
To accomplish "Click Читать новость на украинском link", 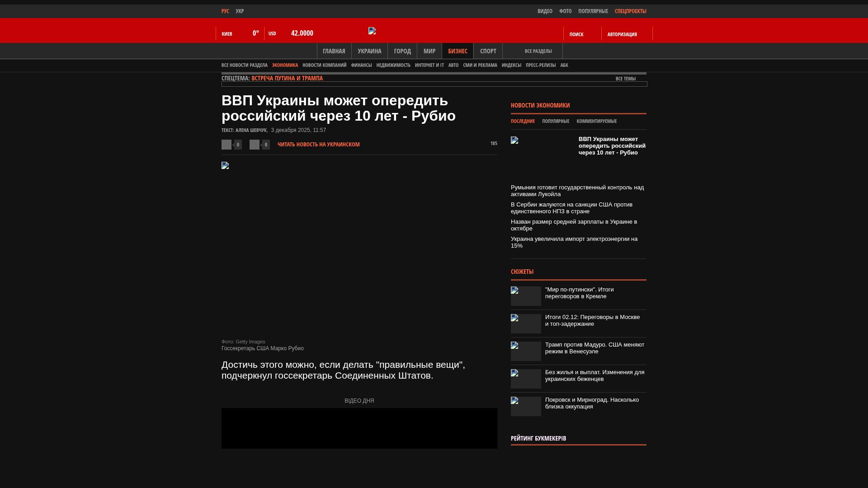I will pyautogui.click(x=318, y=145).
